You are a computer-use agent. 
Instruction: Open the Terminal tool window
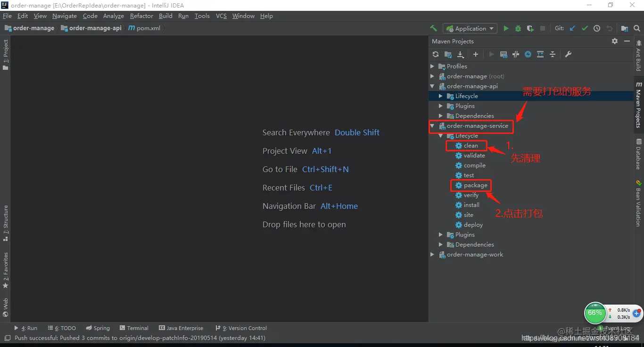tap(134, 328)
